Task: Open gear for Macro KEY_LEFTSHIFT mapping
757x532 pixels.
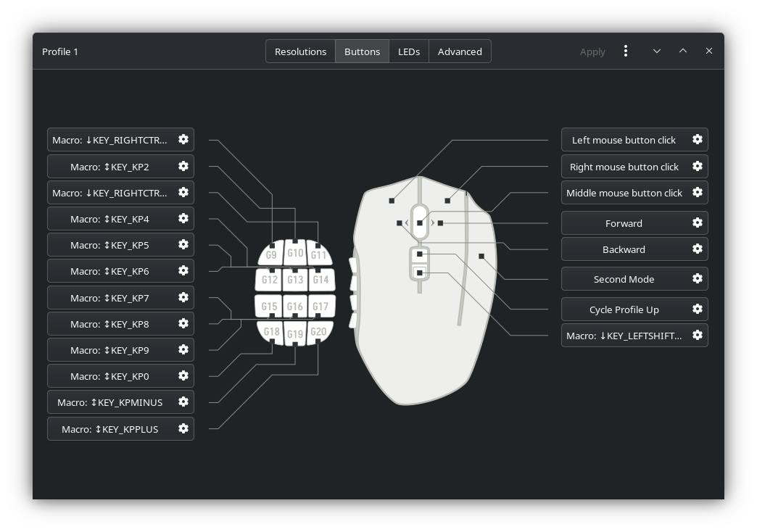Action: [x=697, y=336]
